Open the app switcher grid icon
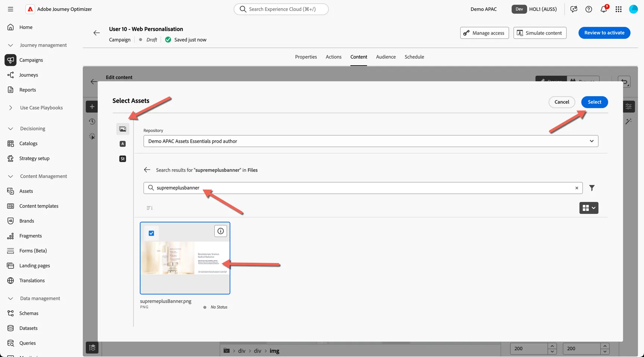The width and height of the screenshot is (644, 357). pos(619,9)
